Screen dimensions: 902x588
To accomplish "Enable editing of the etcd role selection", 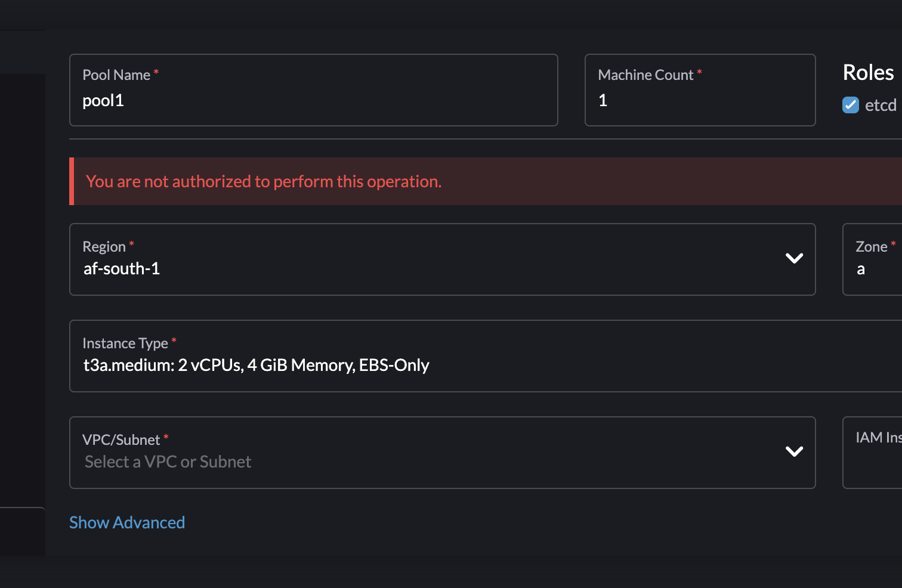I will [x=850, y=105].
